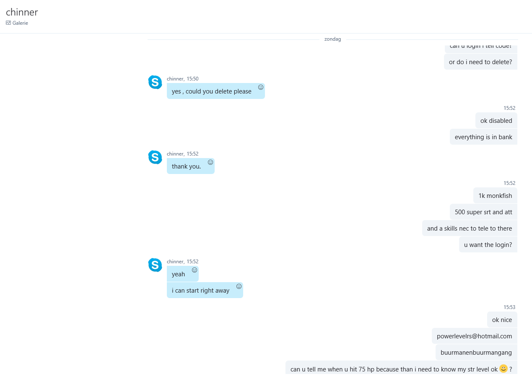Select the '500 super srt and att' bubble
This screenshot has width=532, height=392.
tap(483, 212)
